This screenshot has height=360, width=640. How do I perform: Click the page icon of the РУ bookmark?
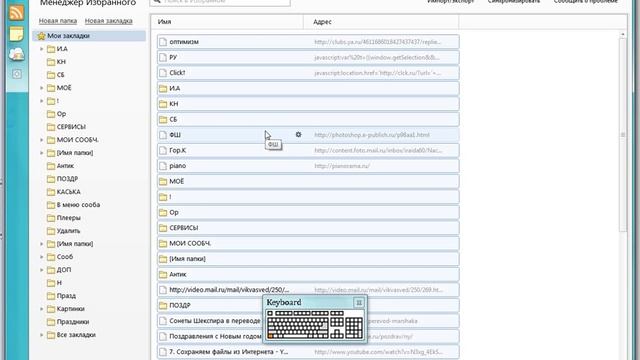tap(163, 57)
